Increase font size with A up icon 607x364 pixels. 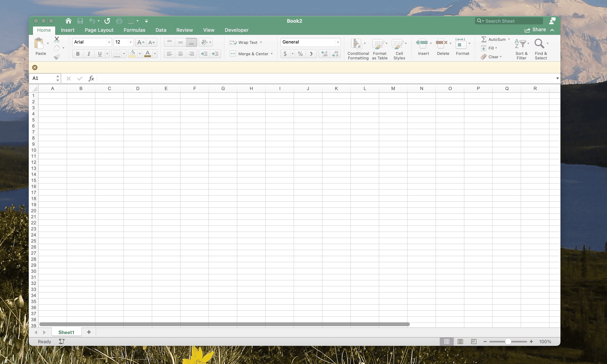[x=141, y=42]
